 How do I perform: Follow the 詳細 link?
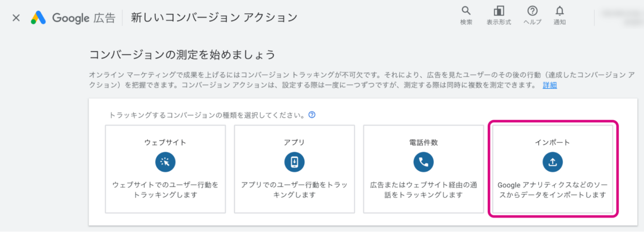(x=550, y=85)
